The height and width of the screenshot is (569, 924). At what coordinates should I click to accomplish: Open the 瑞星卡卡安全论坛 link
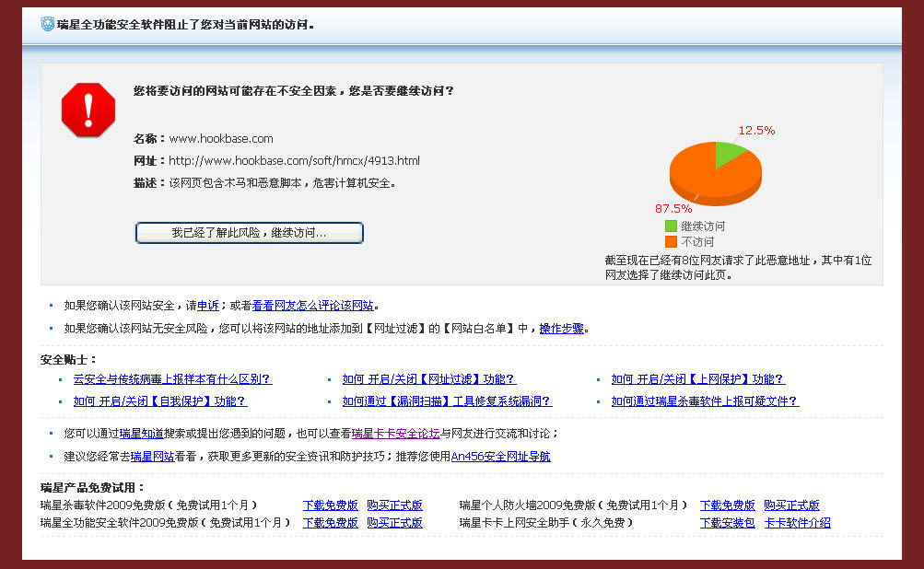pyautogui.click(x=396, y=434)
